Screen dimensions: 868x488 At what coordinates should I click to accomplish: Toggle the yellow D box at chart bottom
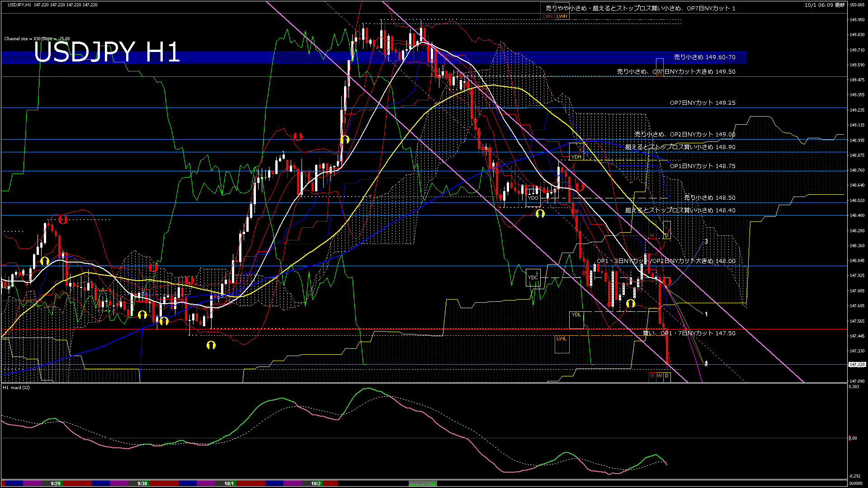pyautogui.click(x=667, y=376)
